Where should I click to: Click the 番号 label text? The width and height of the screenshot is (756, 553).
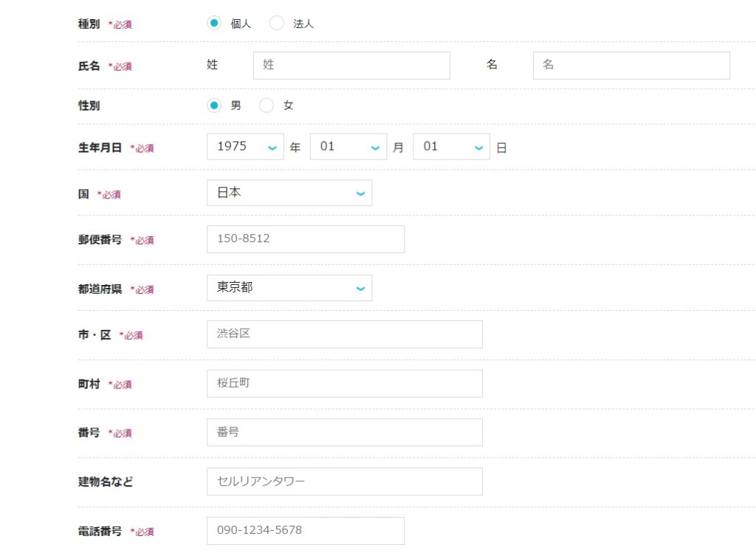pos(89,433)
